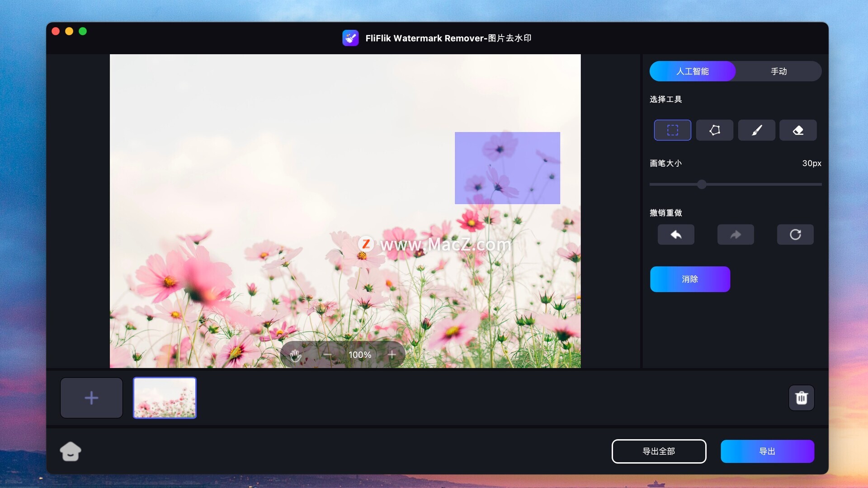Reset all selections with refresh icon
Screen dimensions: 868x488
tap(795, 235)
